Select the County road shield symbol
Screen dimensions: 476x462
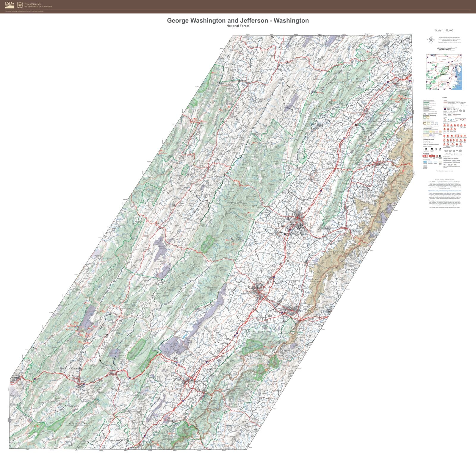click(454, 109)
